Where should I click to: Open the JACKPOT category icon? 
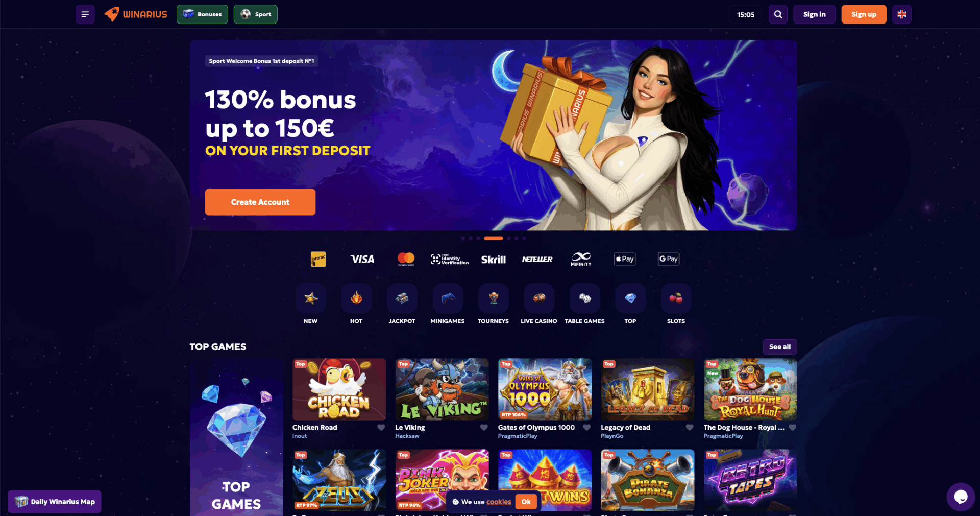tap(402, 298)
